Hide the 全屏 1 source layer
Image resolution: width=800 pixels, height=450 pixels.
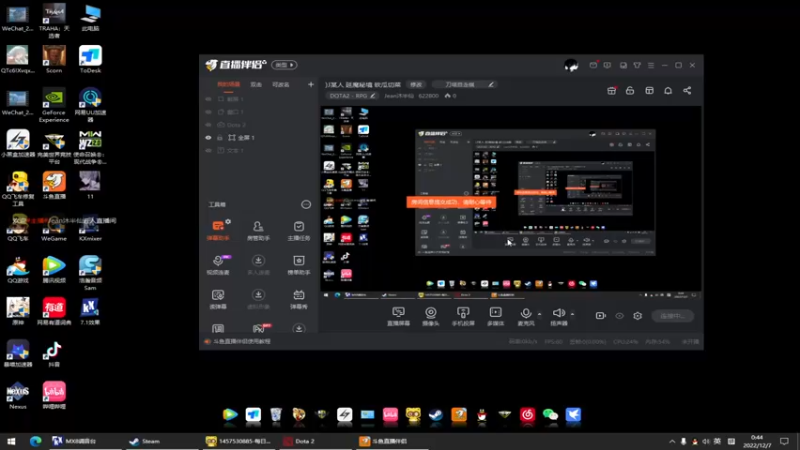pos(208,138)
